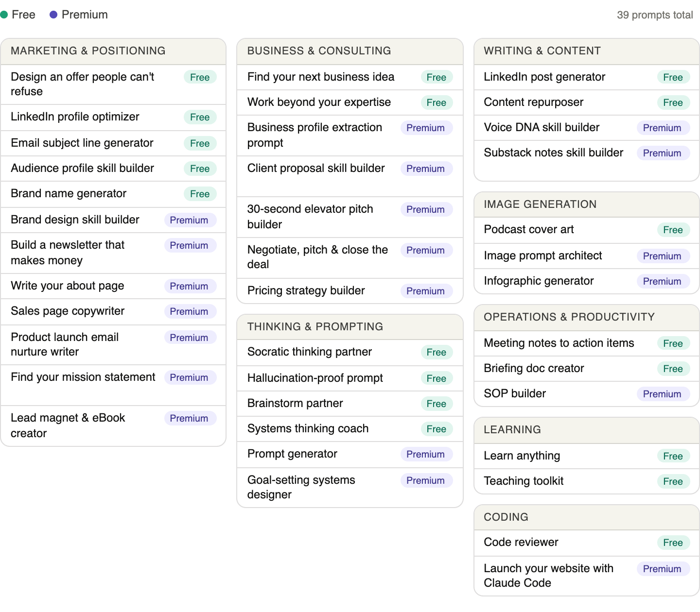
Task: Open the Code reviewer prompt
Action: [586, 543]
